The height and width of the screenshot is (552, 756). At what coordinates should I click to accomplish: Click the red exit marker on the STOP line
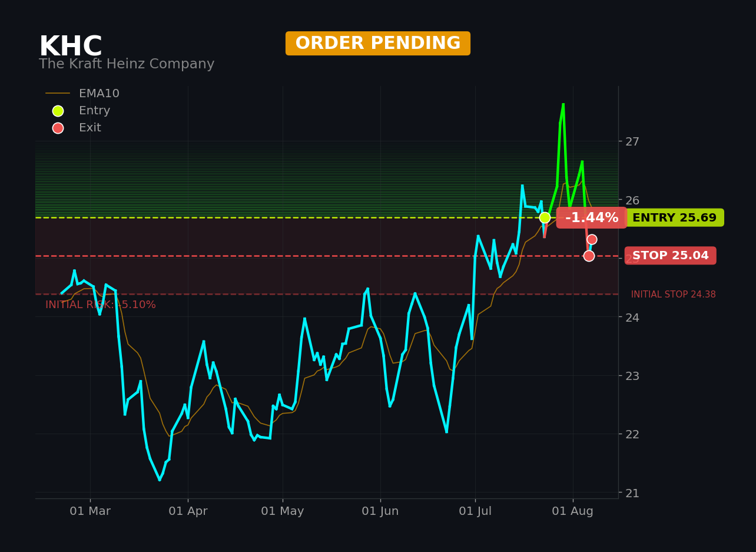point(589,256)
